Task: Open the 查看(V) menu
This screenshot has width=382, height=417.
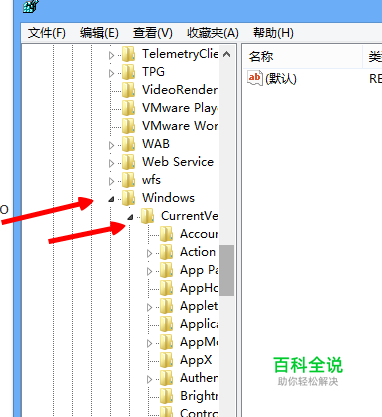Action: point(153,33)
